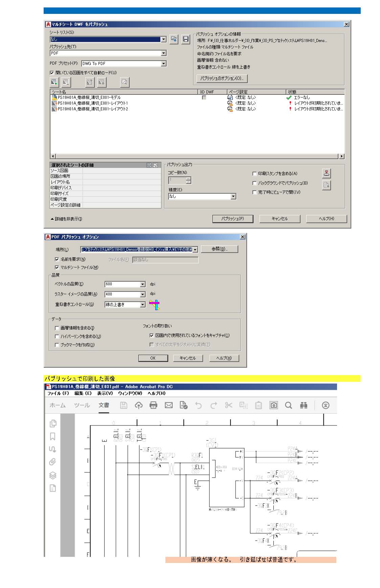Click the icon below the plot stamp settings
Viewport: 380px width, 588px height.
[326, 185]
